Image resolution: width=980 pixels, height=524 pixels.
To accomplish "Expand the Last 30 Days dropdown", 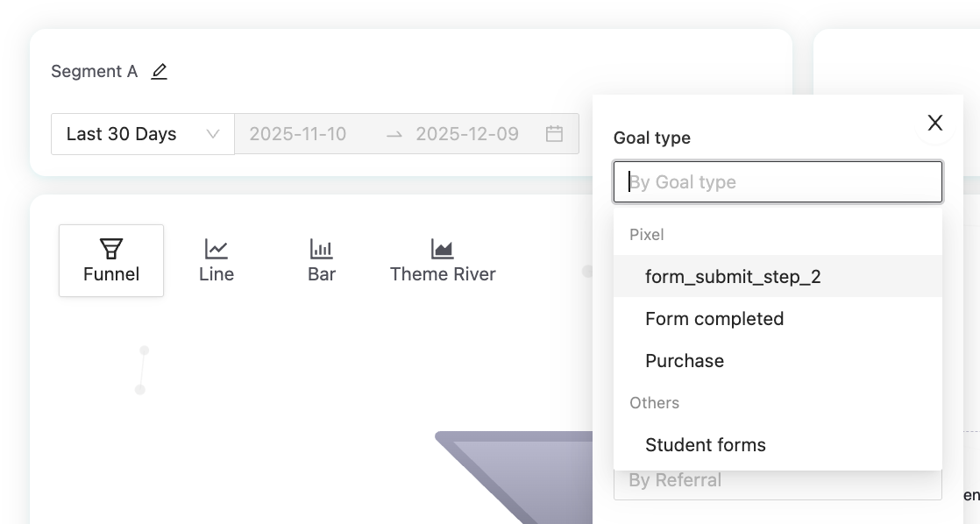I will coord(142,134).
